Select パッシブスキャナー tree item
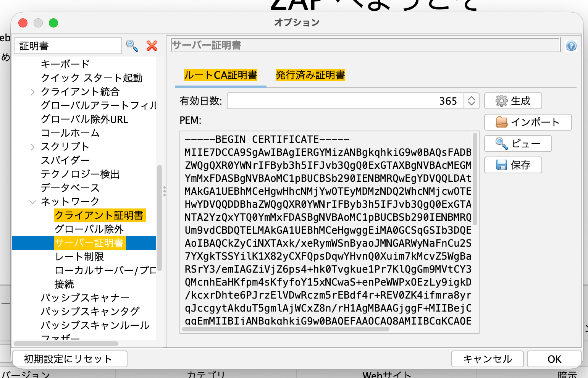 coord(85,298)
